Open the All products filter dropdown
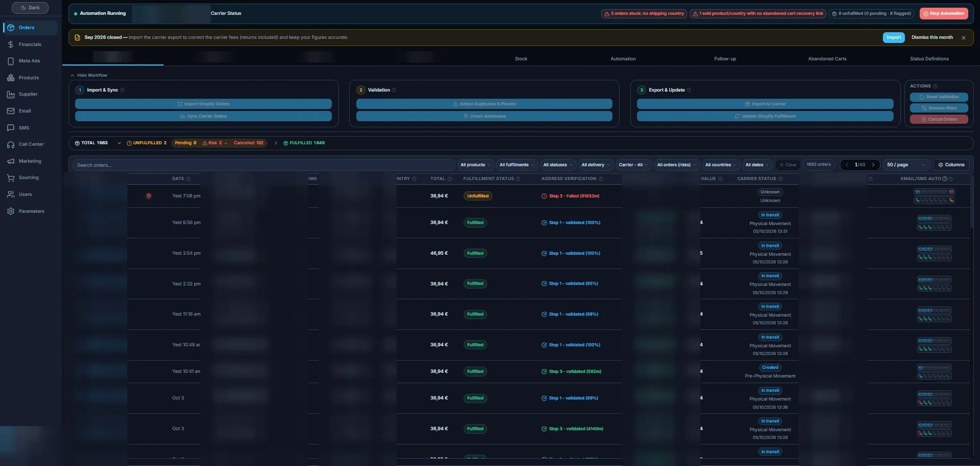The image size is (980, 466). [475, 165]
